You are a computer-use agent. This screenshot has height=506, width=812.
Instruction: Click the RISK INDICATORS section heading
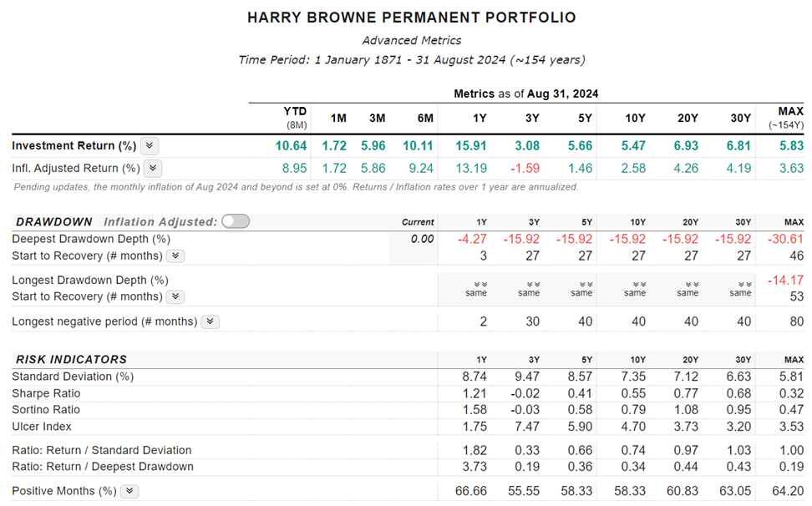point(71,359)
